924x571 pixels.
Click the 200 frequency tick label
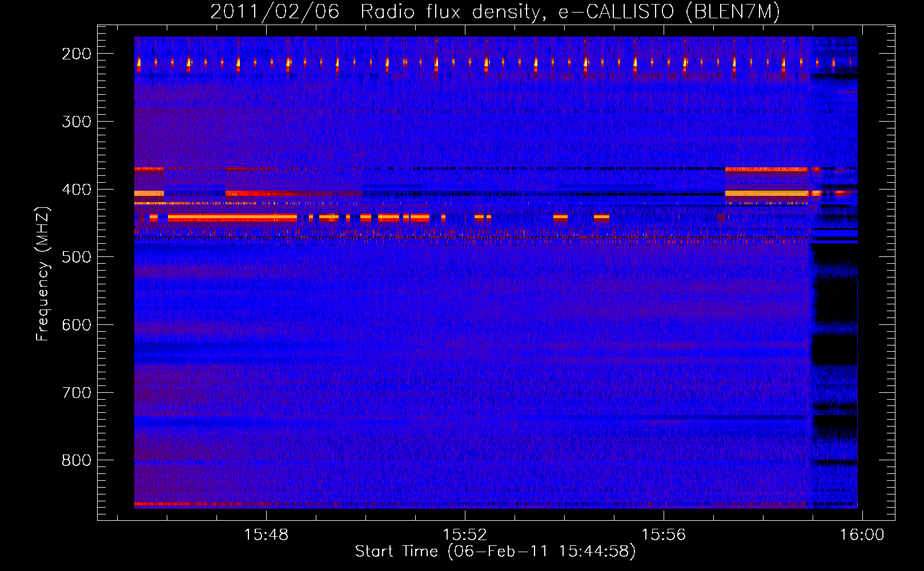pos(77,54)
